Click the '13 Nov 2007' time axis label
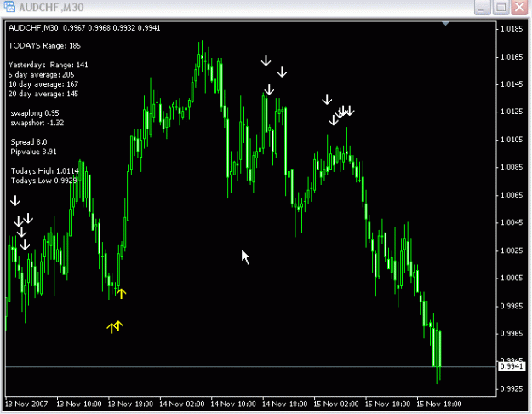This screenshot has width=532, height=414. click(26, 404)
